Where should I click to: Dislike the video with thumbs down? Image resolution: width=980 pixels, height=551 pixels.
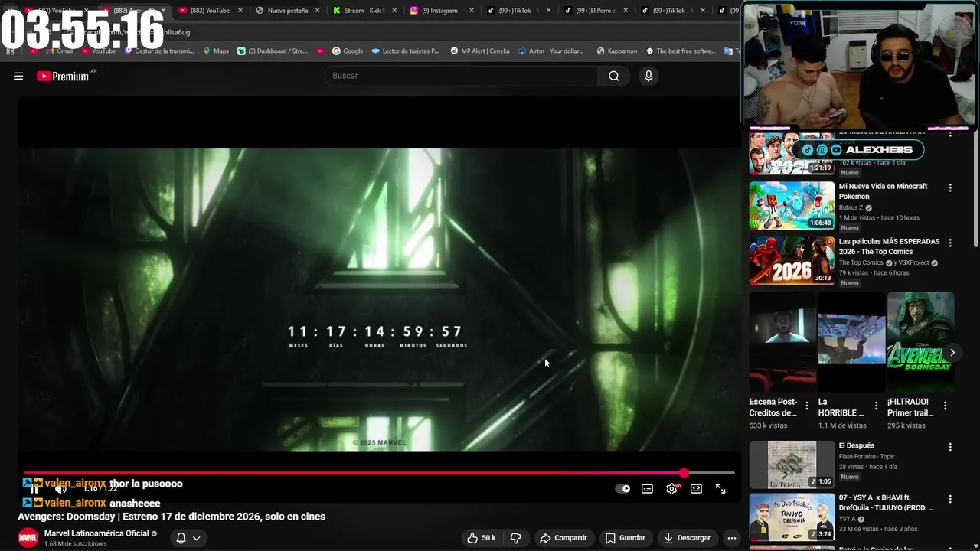click(516, 538)
